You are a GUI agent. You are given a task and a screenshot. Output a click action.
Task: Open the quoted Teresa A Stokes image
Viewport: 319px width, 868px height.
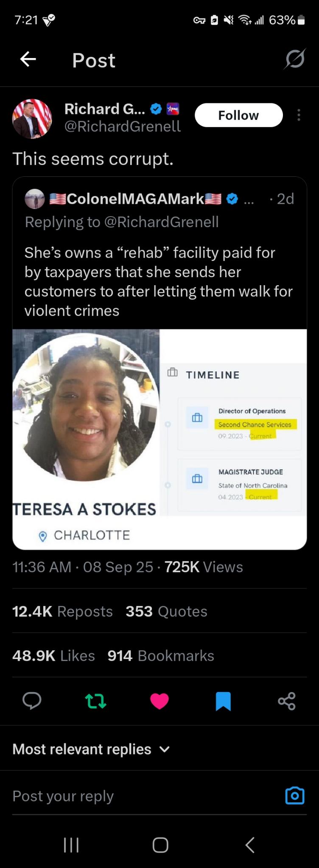tap(159, 439)
